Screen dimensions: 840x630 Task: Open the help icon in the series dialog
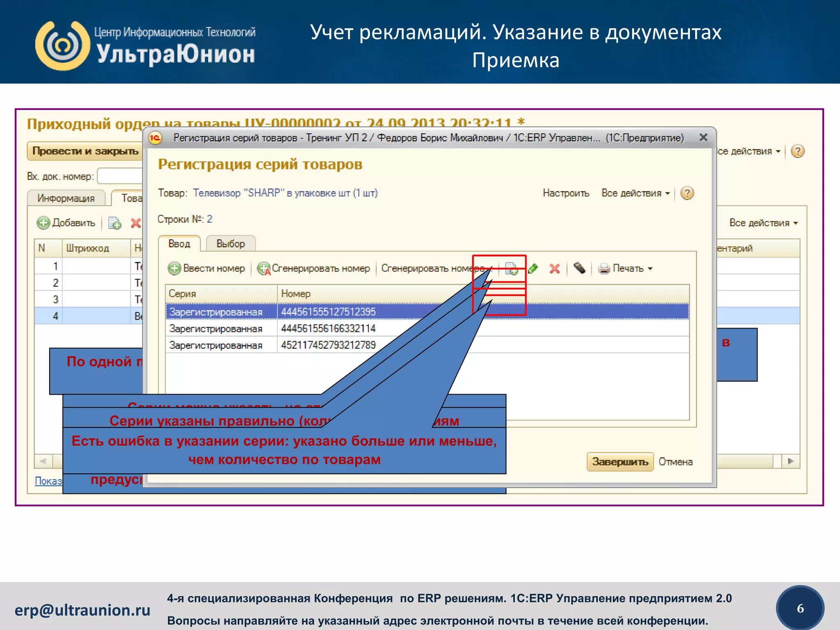tap(687, 193)
